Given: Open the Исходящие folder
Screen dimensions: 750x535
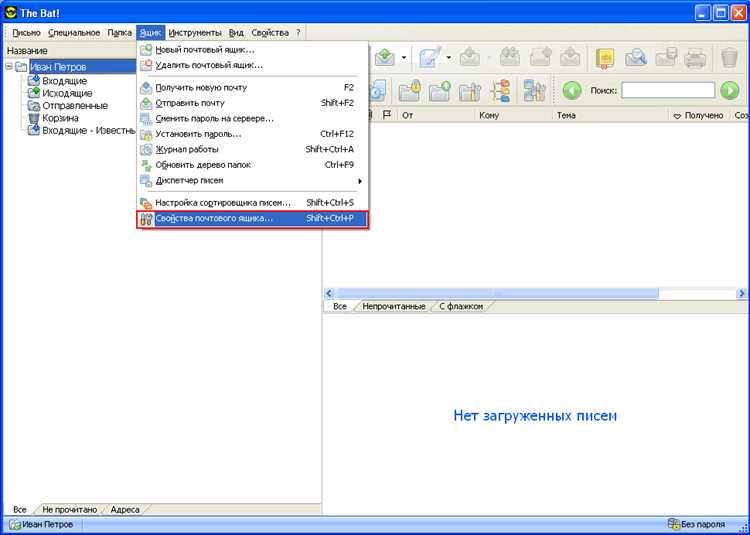Looking at the screenshot, I should click(67, 93).
